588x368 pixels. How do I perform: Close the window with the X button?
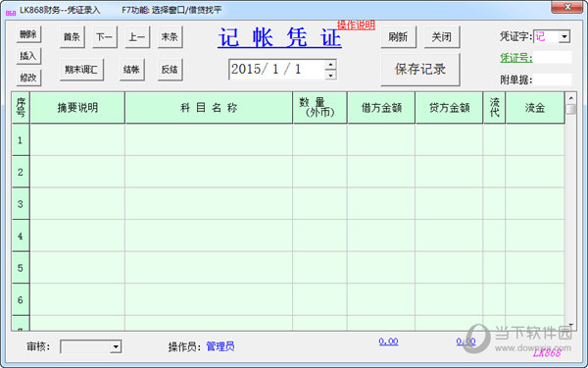coord(567,7)
